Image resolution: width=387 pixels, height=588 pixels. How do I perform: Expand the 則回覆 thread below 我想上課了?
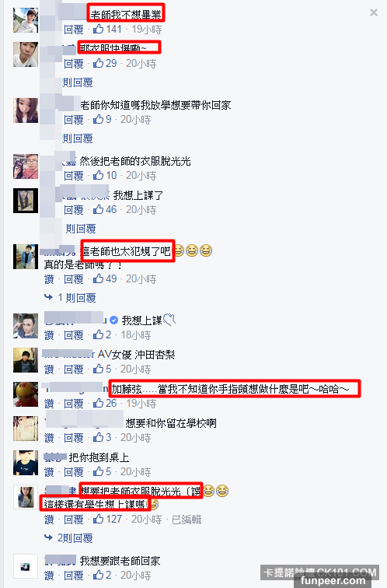pos(81,229)
